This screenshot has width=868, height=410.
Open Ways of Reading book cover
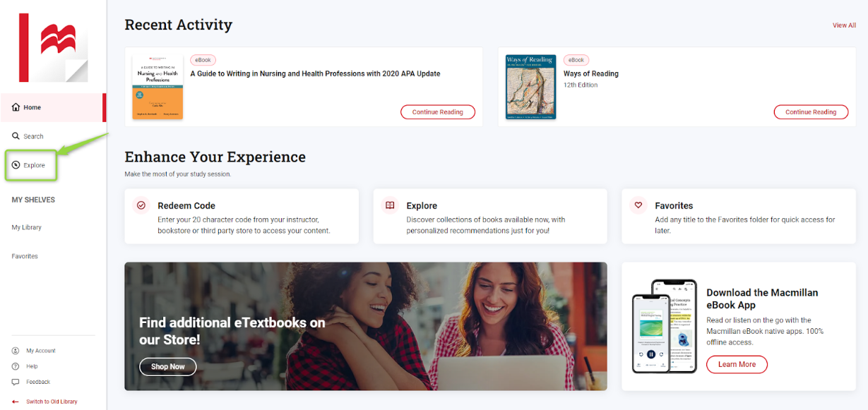[x=530, y=87]
